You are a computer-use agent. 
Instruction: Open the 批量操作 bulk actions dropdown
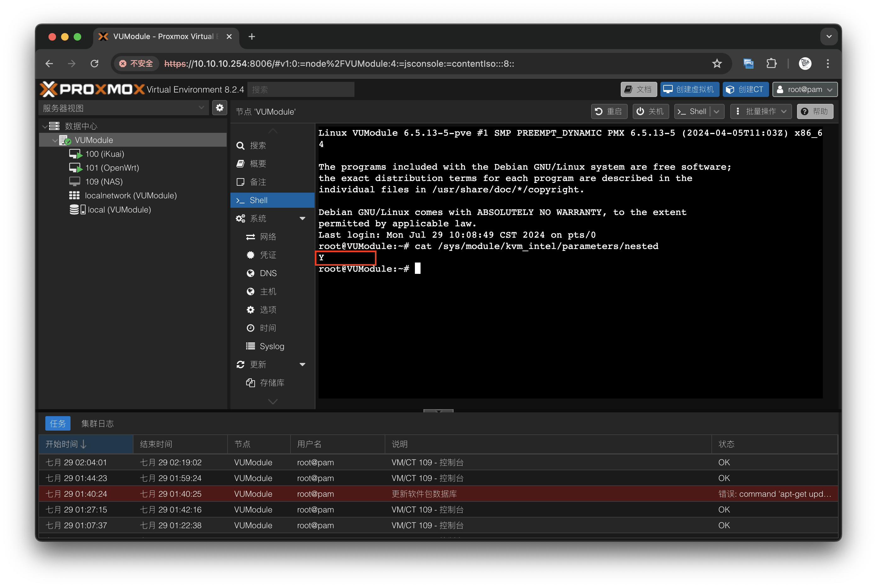(761, 111)
